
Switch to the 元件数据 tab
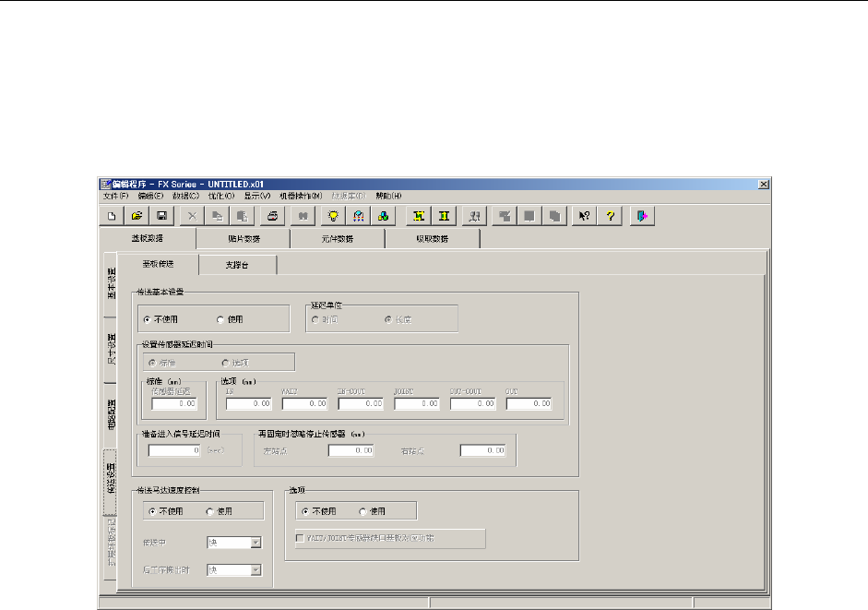point(338,239)
